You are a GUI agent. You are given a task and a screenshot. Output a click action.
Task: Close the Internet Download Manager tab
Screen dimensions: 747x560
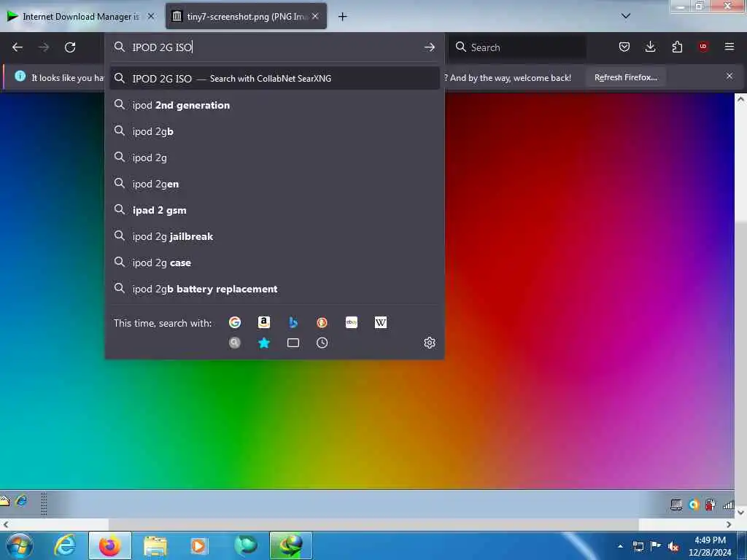tap(151, 16)
